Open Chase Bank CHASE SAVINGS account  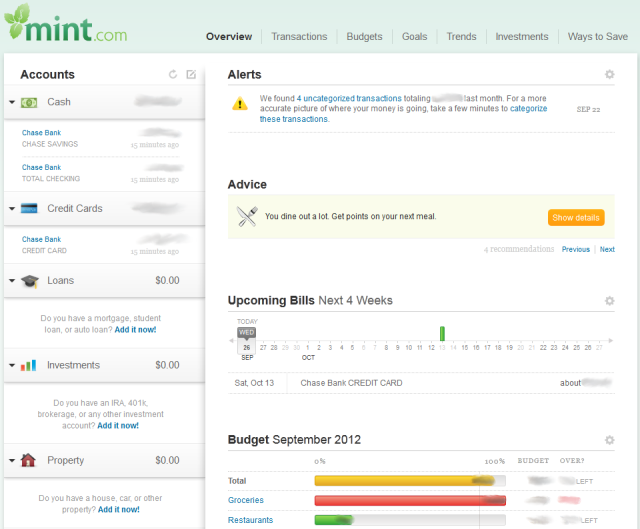point(41,133)
